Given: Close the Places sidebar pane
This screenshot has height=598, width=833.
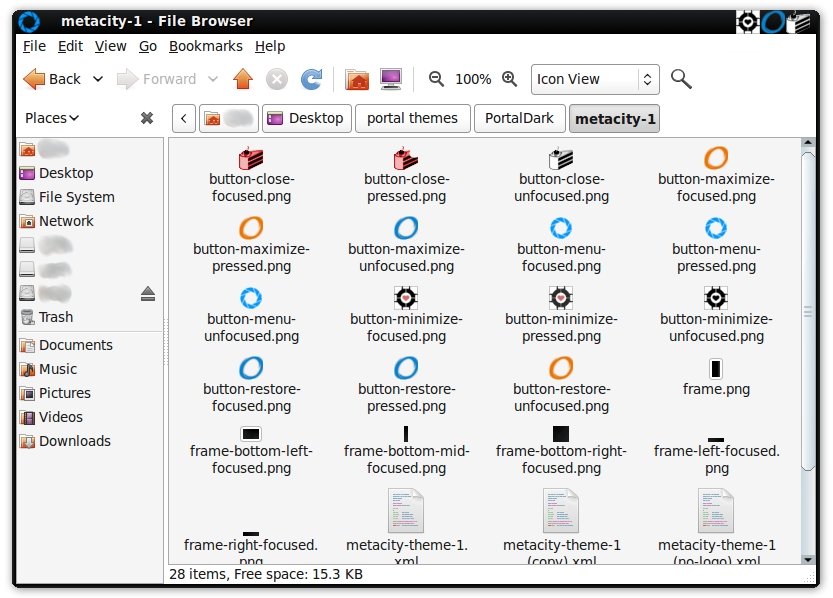Looking at the screenshot, I should [147, 118].
